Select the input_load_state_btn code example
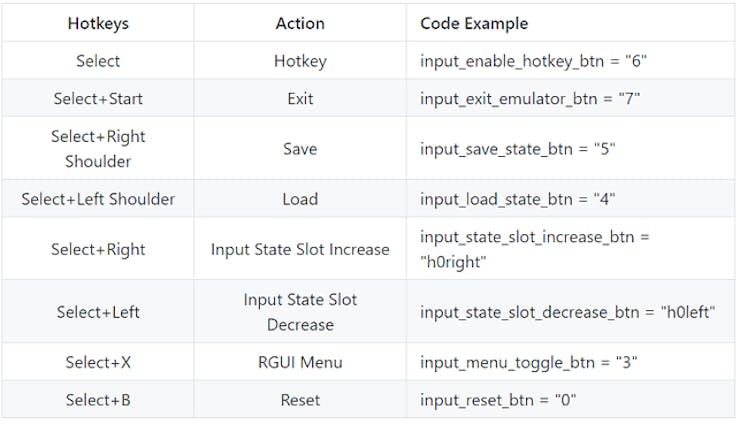This screenshot has width=740, height=424. (x=517, y=199)
